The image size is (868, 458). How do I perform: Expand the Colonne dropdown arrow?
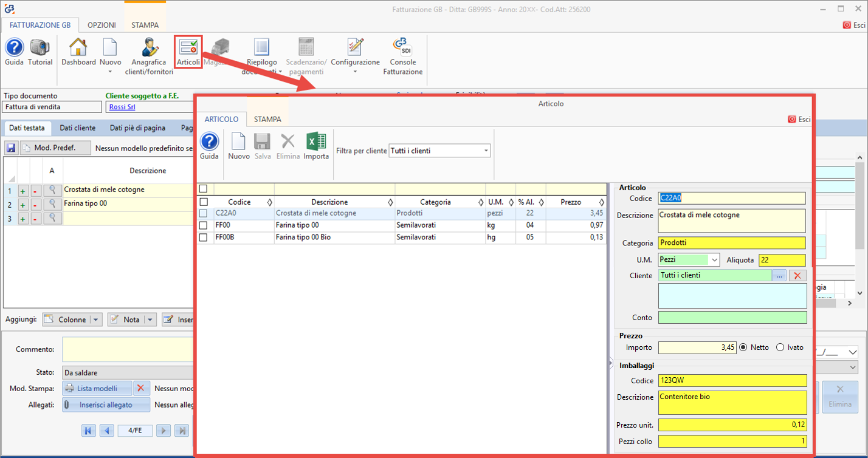[x=96, y=320]
